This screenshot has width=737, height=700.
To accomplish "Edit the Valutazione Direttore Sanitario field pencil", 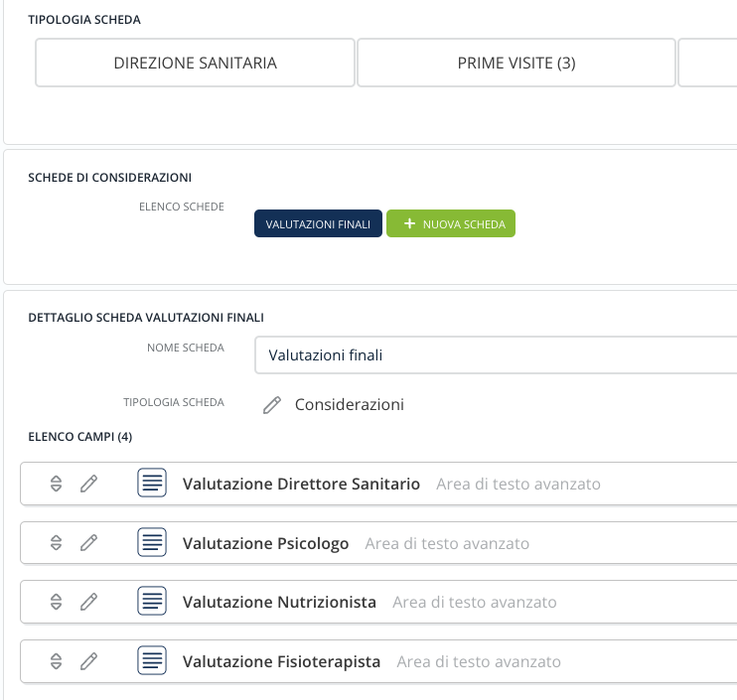I will [88, 484].
